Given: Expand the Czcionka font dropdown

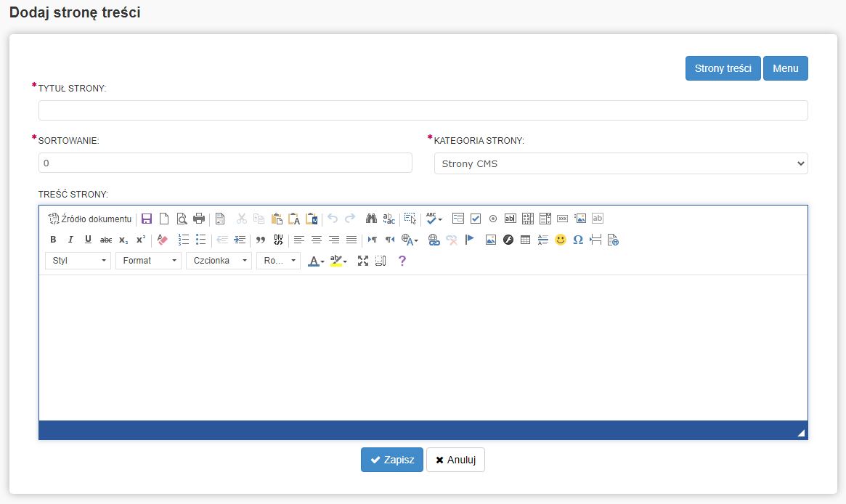Looking at the screenshot, I should pyautogui.click(x=219, y=261).
